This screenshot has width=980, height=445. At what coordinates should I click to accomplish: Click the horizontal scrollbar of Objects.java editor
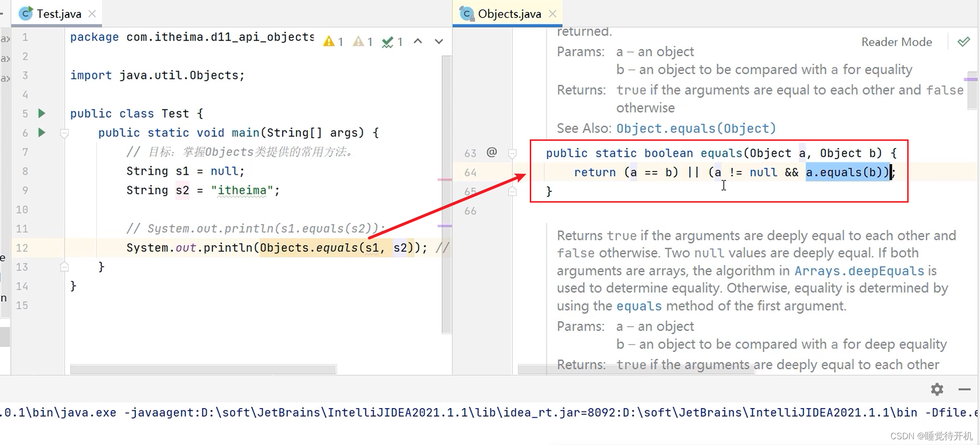click(636, 369)
